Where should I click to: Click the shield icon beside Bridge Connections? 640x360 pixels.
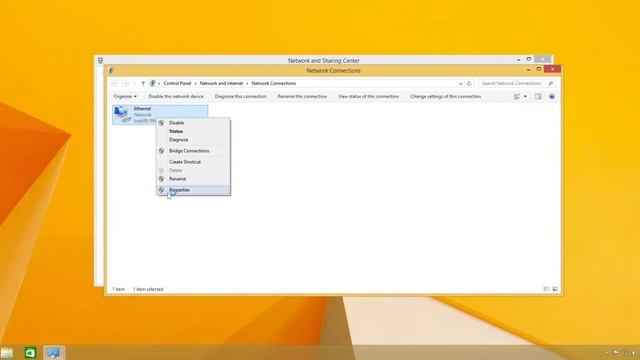162,151
